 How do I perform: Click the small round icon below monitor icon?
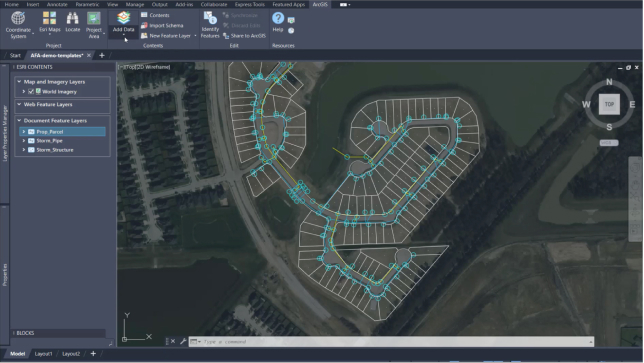[x=291, y=30]
